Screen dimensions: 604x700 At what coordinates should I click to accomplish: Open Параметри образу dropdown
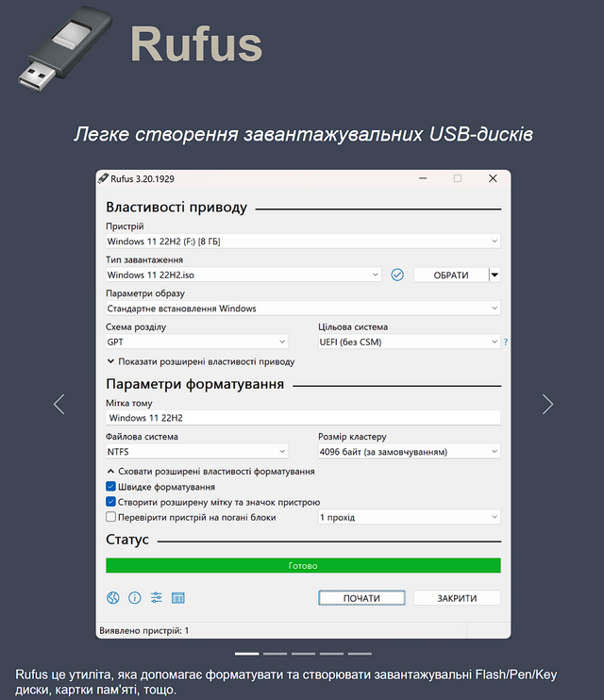point(303,308)
